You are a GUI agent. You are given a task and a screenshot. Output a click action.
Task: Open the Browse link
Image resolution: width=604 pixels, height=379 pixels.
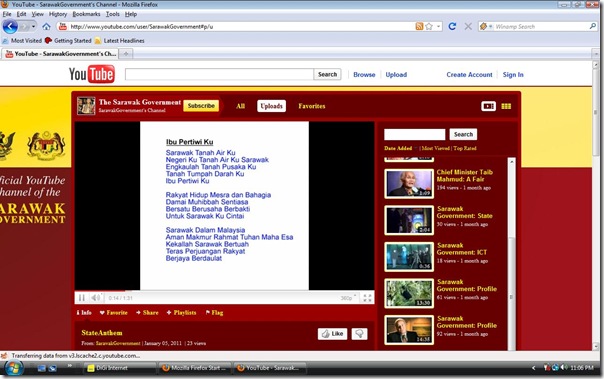364,75
